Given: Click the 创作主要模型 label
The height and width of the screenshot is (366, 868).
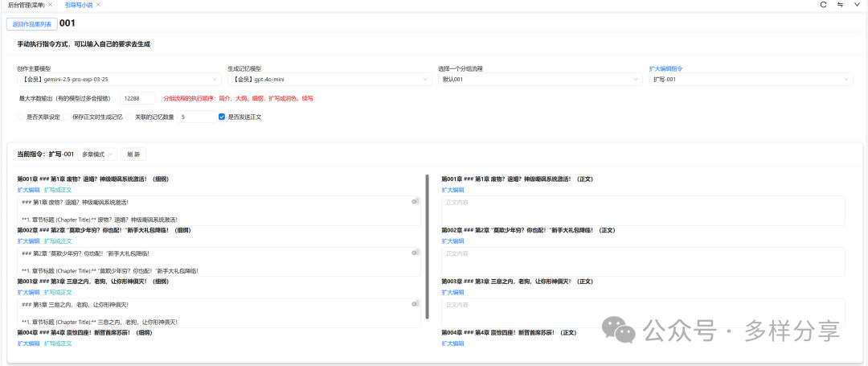Looking at the screenshot, I should [x=35, y=68].
